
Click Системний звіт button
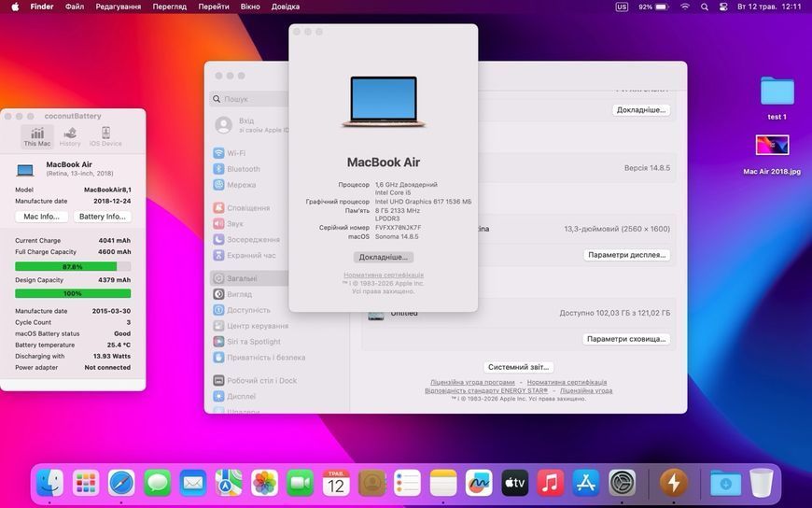click(518, 367)
